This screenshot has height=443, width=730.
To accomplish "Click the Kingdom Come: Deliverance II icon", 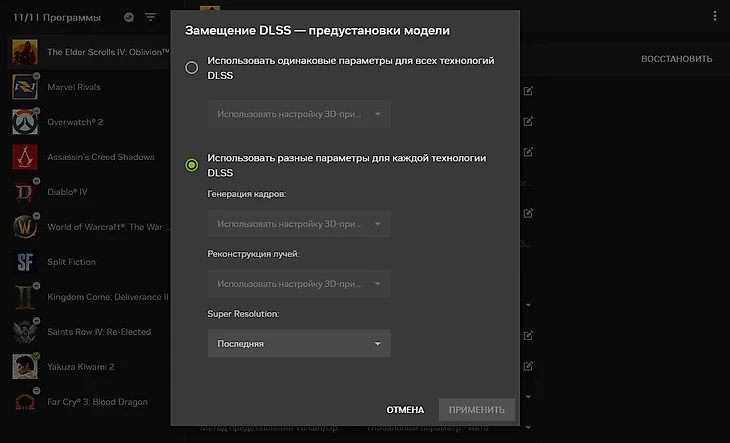I will click(25, 297).
